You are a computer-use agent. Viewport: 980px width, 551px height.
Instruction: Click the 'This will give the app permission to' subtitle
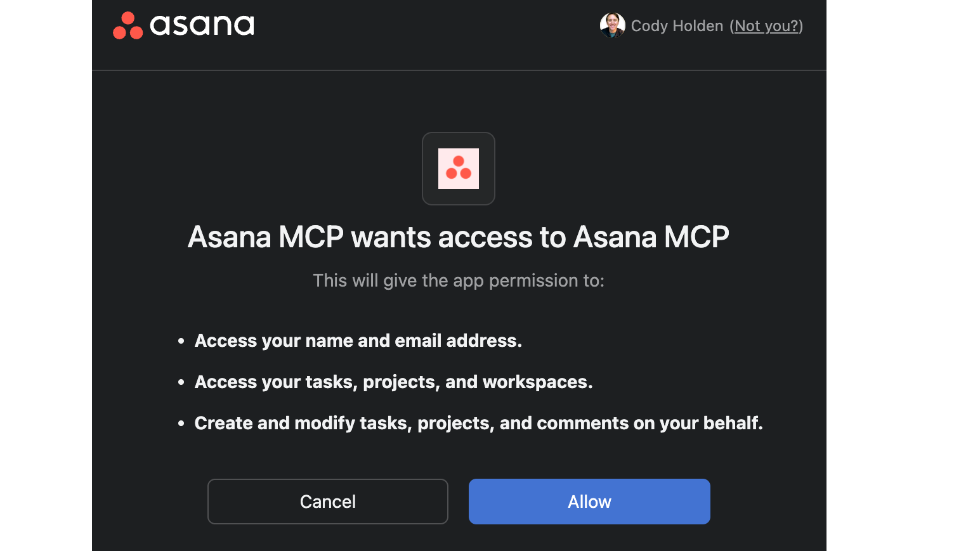458,280
